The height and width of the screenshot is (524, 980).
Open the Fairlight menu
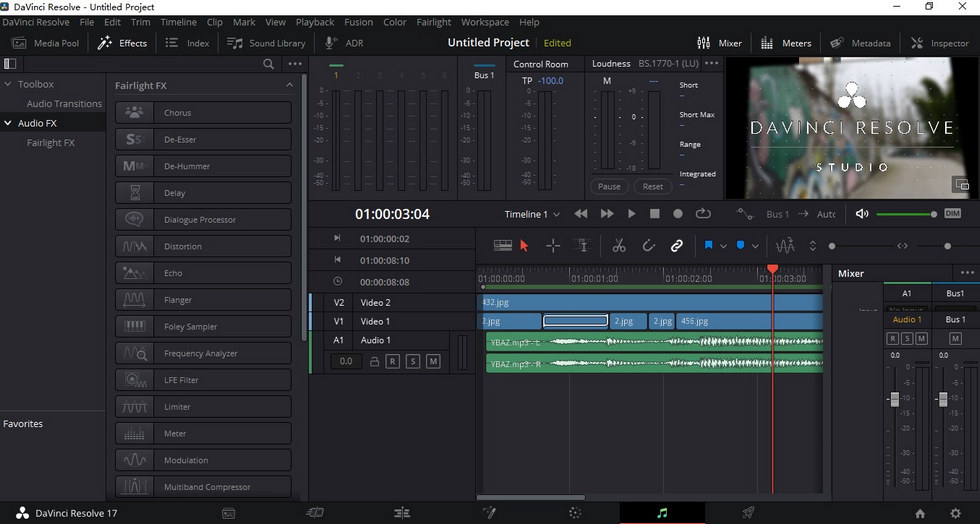pyautogui.click(x=434, y=22)
